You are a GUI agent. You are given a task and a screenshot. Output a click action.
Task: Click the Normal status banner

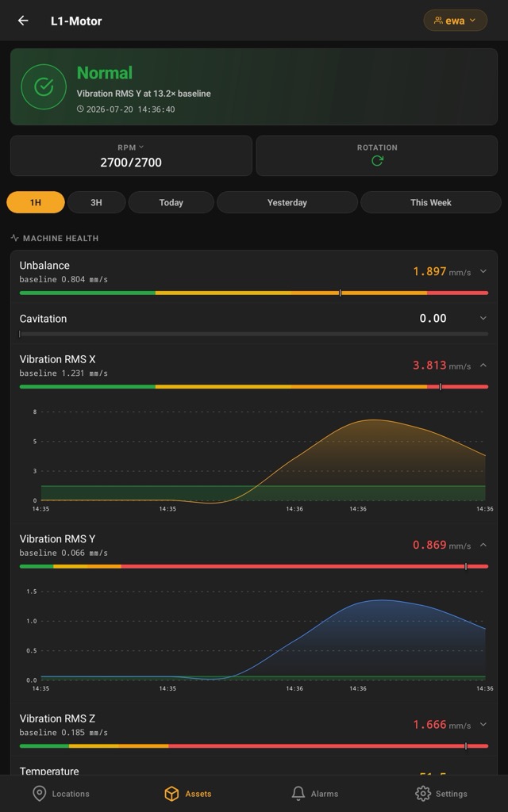(254, 86)
